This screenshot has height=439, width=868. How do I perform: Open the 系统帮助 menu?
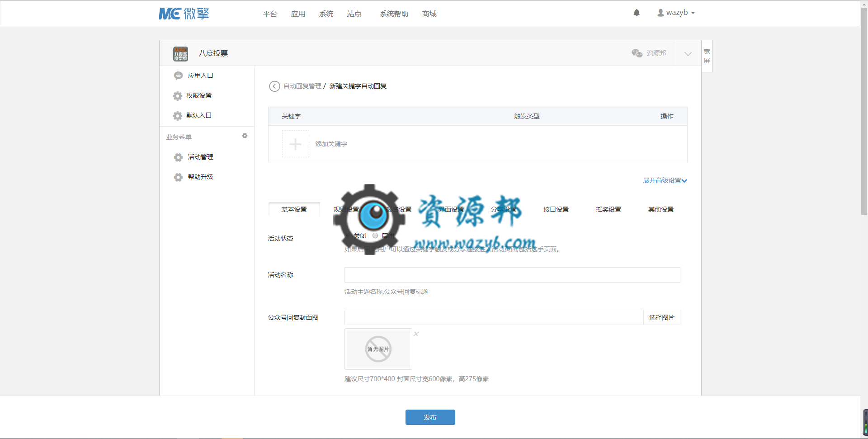(394, 14)
